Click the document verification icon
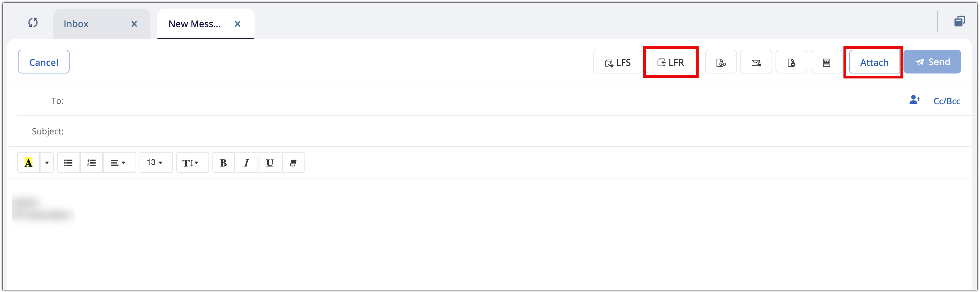The width and height of the screenshot is (980, 292). pos(791,62)
